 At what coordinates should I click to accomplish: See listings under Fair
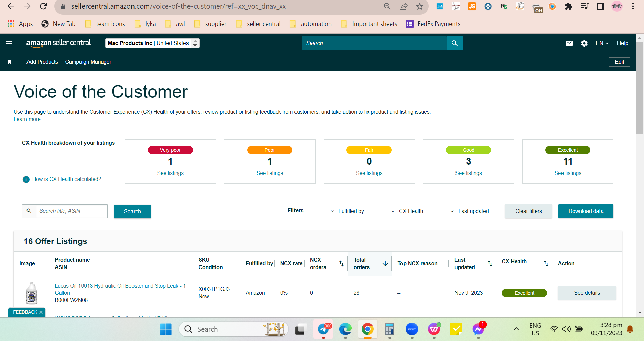point(369,173)
